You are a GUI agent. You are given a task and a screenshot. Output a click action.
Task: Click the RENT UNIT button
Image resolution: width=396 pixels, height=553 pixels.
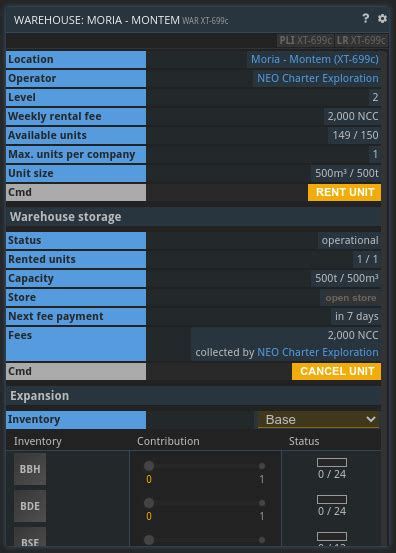coord(345,192)
